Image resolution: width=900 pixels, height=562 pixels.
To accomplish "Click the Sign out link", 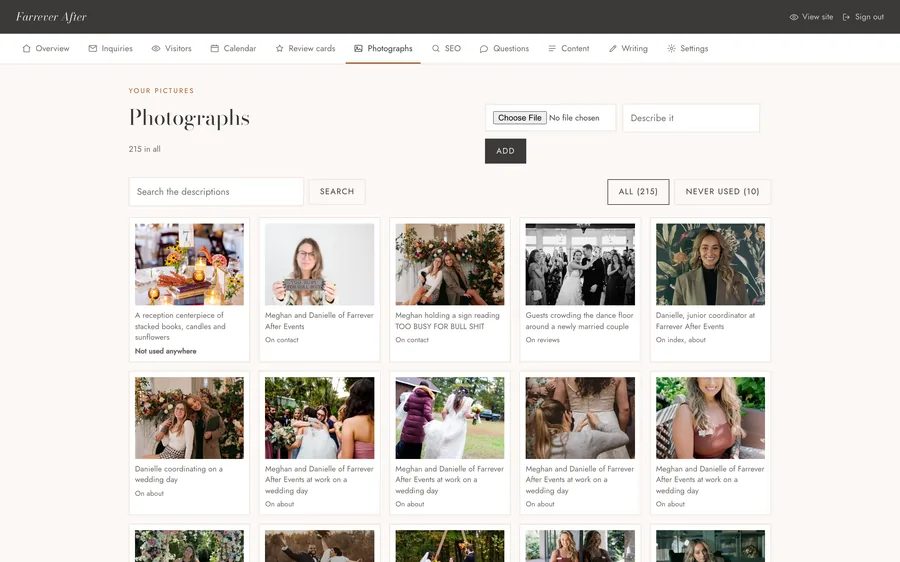I will [x=863, y=17].
